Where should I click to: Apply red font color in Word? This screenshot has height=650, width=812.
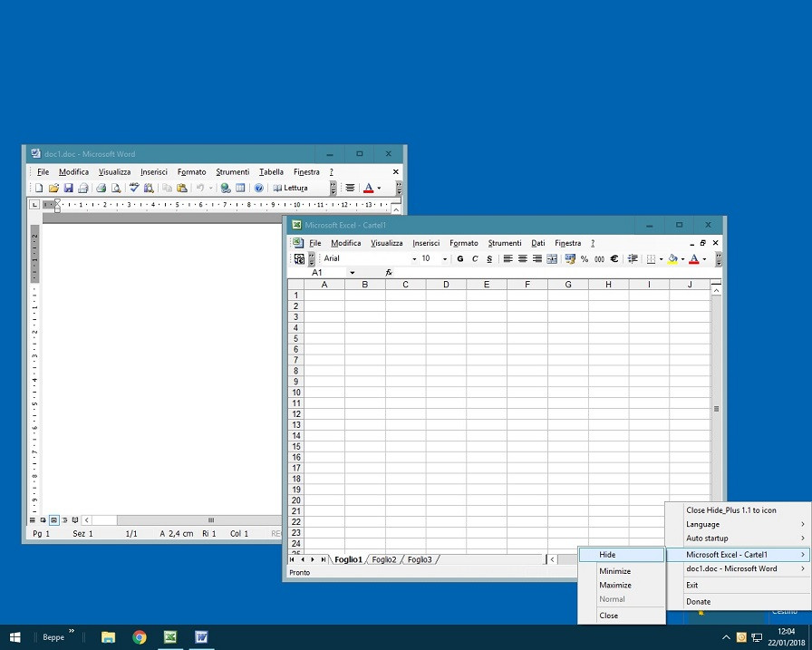(369, 188)
